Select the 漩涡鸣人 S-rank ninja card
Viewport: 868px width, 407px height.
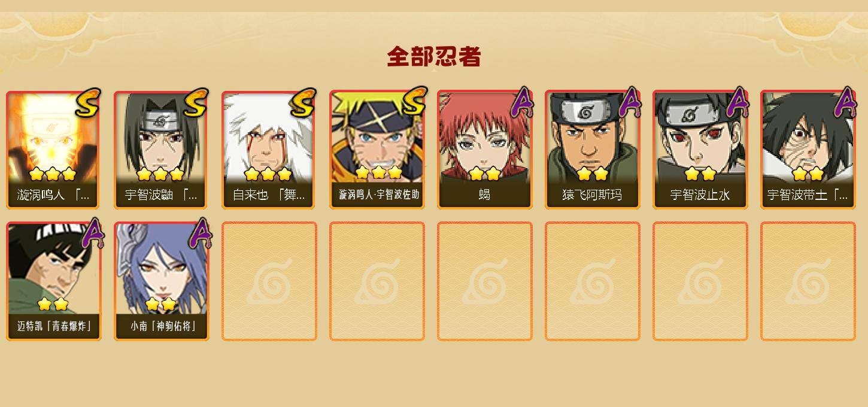[x=53, y=150]
